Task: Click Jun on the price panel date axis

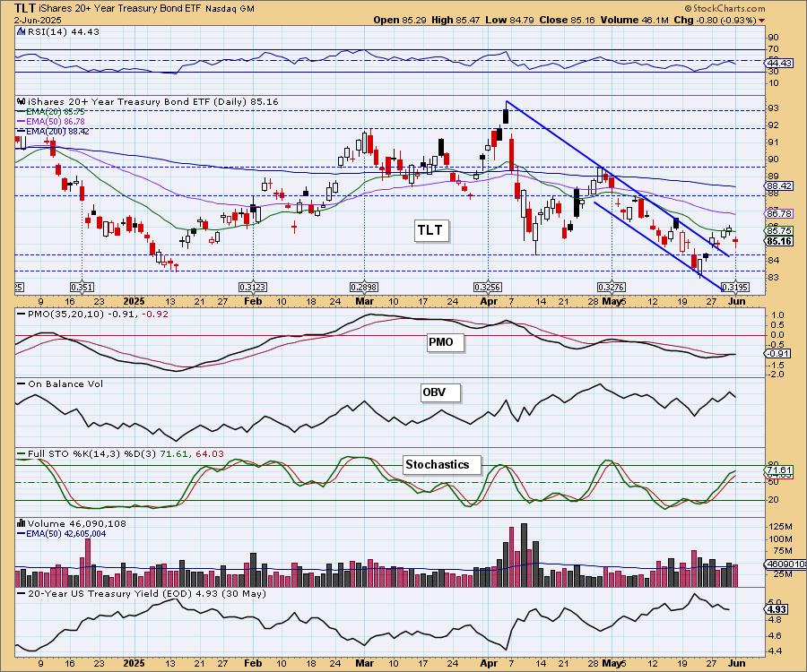Action: pos(736,301)
